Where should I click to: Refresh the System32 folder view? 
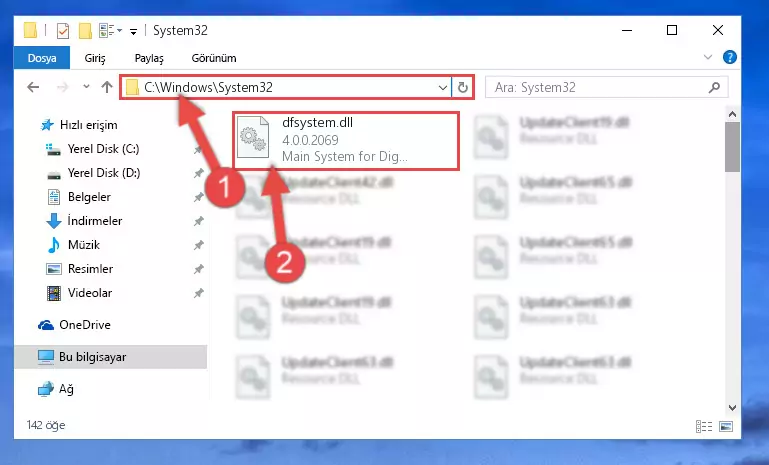click(462, 88)
